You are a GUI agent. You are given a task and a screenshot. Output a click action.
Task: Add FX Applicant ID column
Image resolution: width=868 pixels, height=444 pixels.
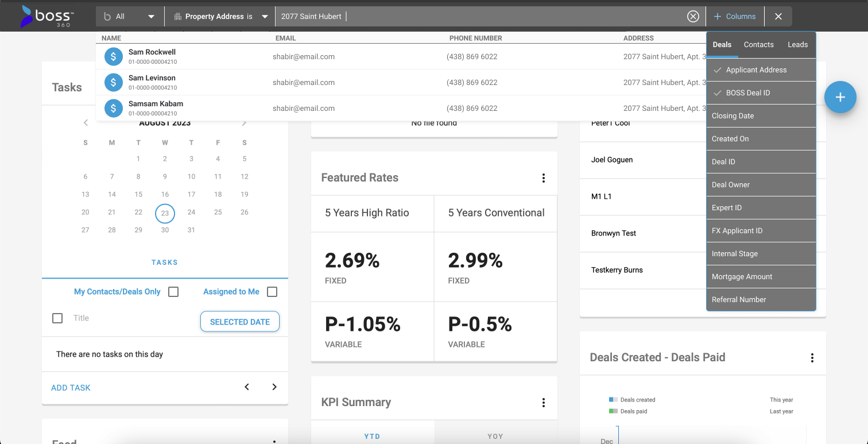(x=761, y=230)
